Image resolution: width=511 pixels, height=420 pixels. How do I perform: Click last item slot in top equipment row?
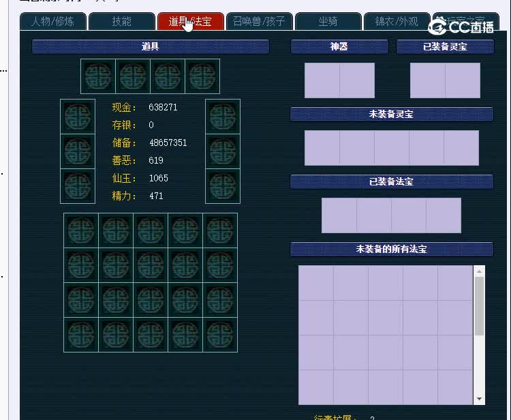202,76
